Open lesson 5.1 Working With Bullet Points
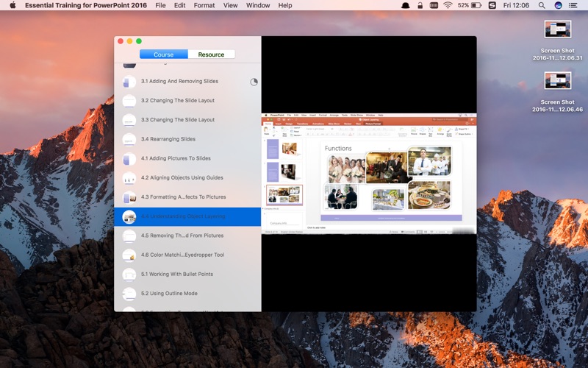Screen dimensions: 588x368 tap(187, 275)
